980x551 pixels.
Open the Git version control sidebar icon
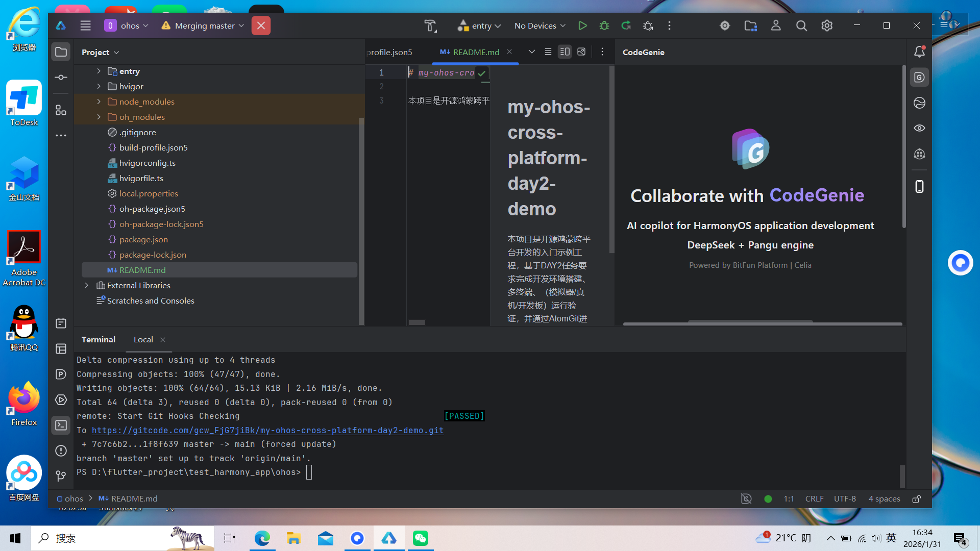pyautogui.click(x=61, y=476)
